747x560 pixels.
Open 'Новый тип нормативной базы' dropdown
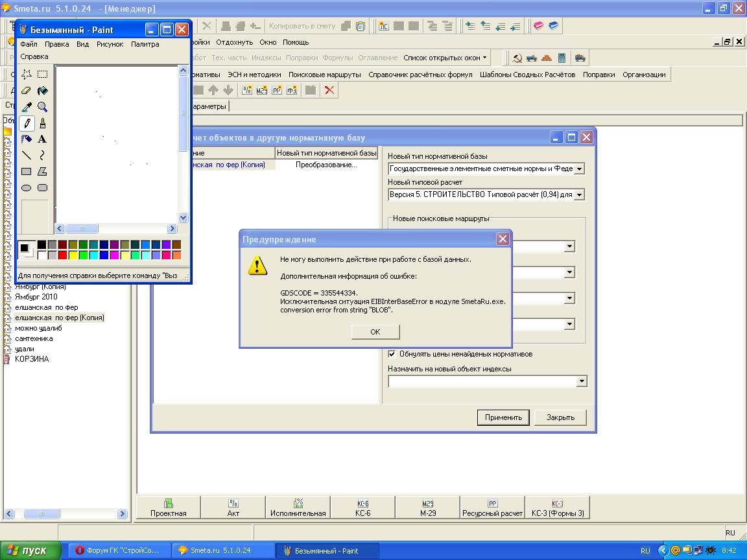[579, 169]
